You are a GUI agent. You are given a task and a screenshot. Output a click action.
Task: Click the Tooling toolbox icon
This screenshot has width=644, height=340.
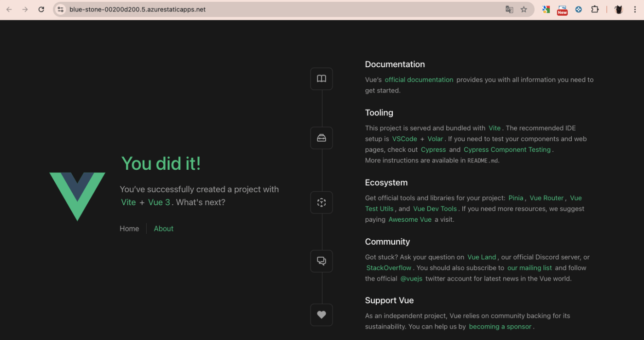[x=322, y=138]
